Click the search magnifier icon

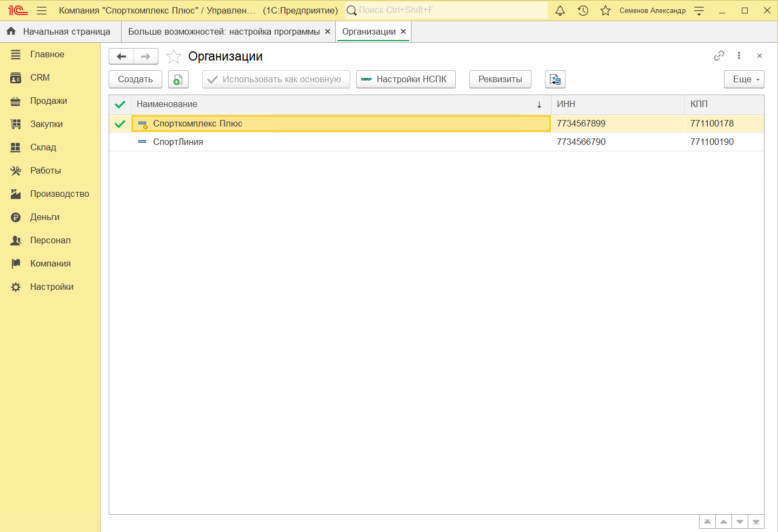coord(351,10)
